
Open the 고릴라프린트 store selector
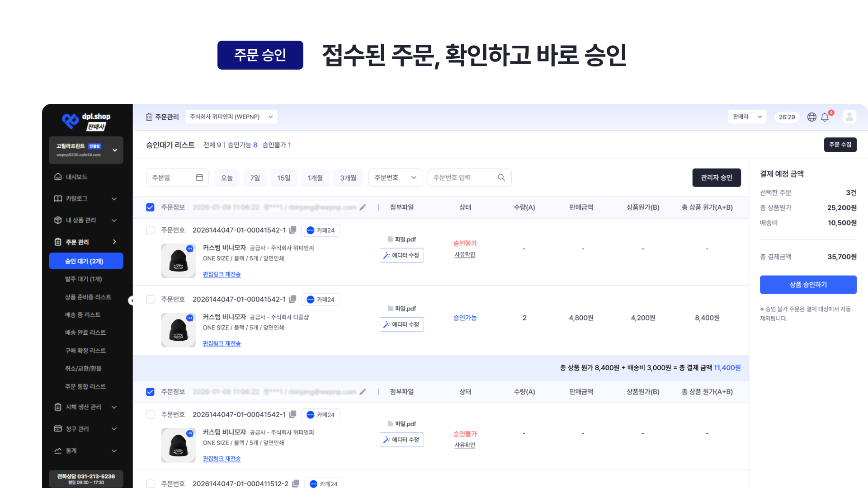coord(86,150)
